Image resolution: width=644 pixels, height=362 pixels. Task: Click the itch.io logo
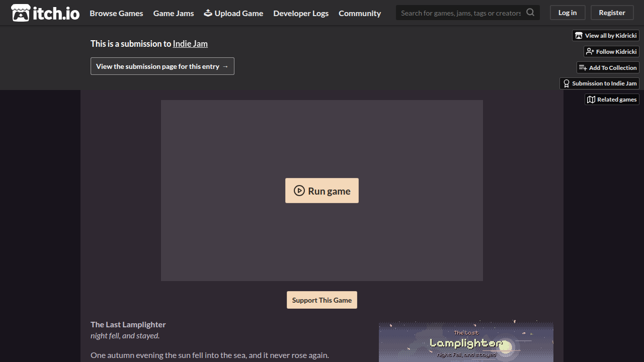pos(45,13)
